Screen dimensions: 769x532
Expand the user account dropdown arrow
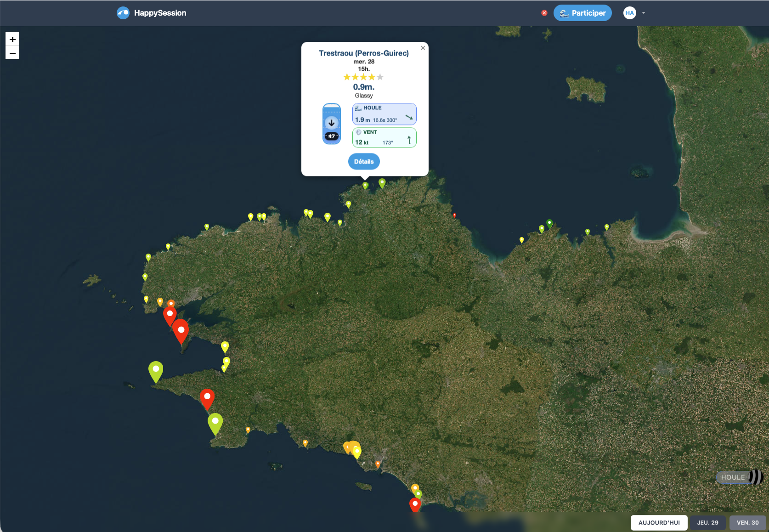pos(644,13)
